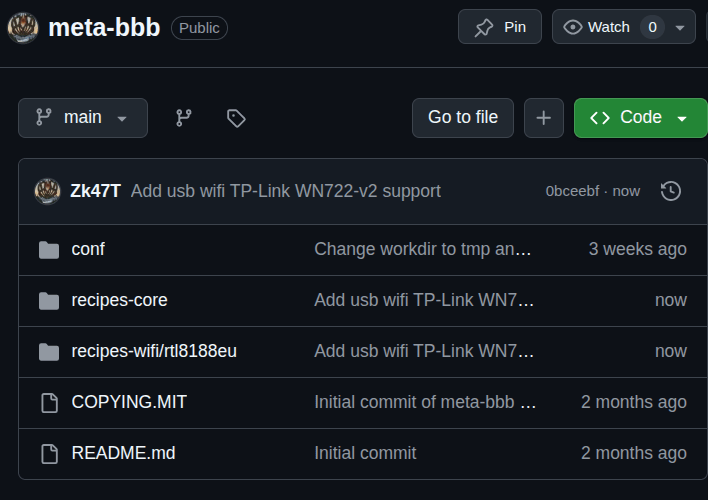Click the conf folder icon
Viewport: 708px width, 500px height.
49,249
